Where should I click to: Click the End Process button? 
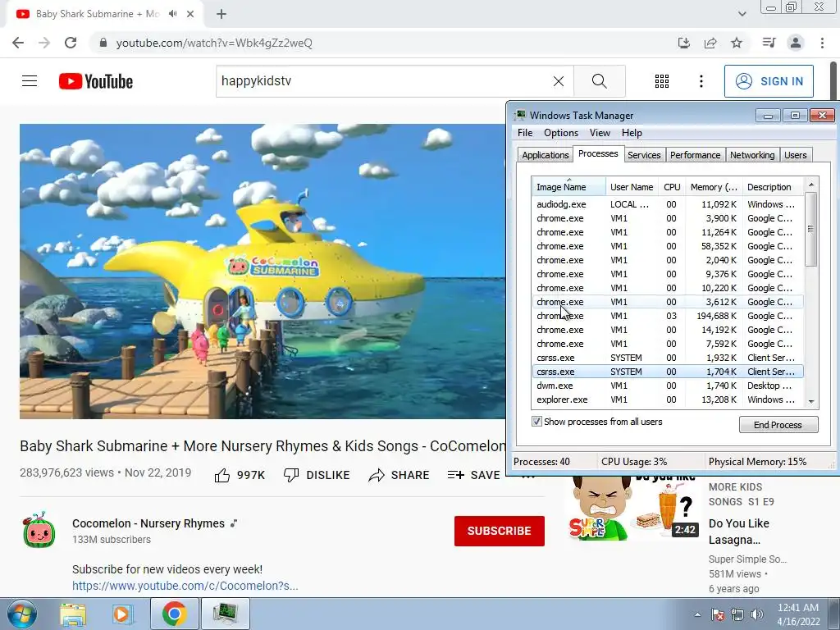[778, 424]
